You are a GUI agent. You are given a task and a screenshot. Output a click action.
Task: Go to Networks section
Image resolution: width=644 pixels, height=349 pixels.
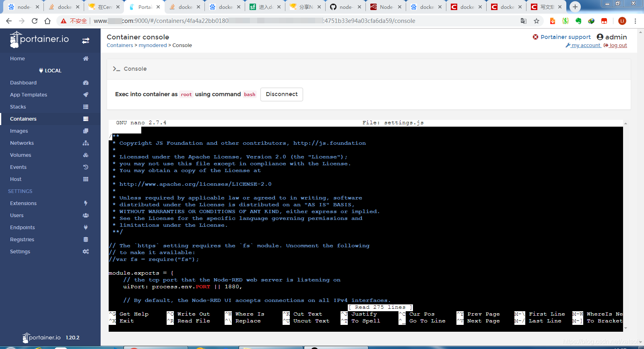pyautogui.click(x=22, y=143)
